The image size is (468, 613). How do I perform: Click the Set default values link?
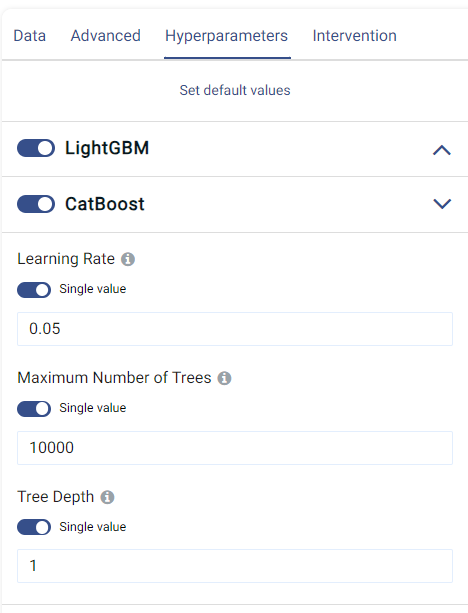click(x=235, y=90)
